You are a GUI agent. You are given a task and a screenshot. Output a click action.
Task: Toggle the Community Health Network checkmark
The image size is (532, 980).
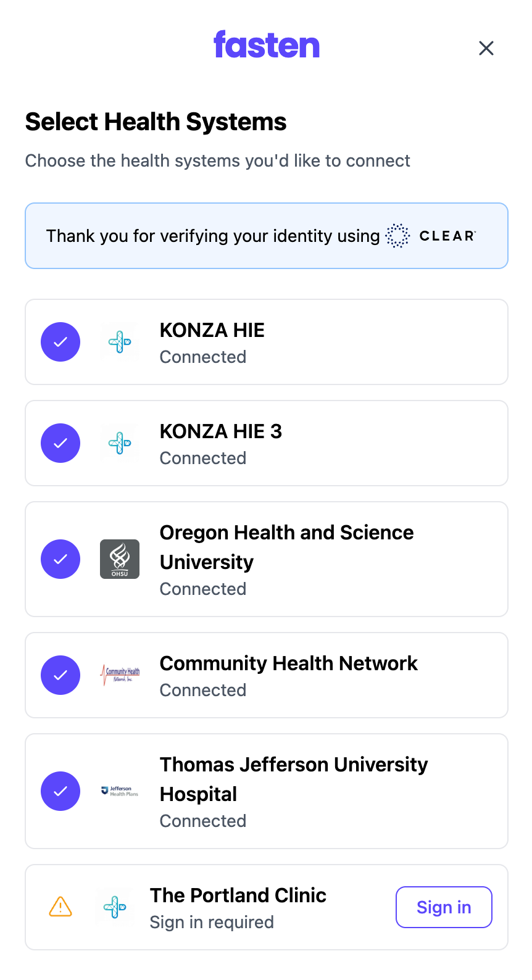tap(60, 675)
